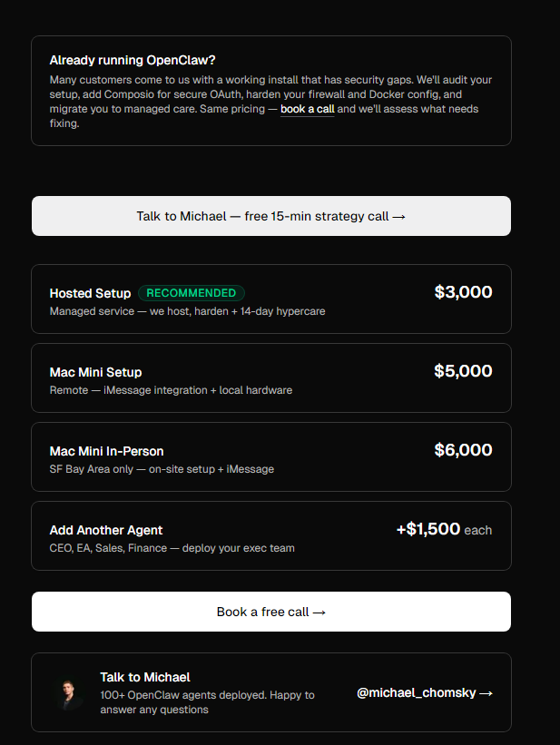560x745 pixels.
Task: Click the +$1,500 each price
Action: pyautogui.click(x=444, y=529)
